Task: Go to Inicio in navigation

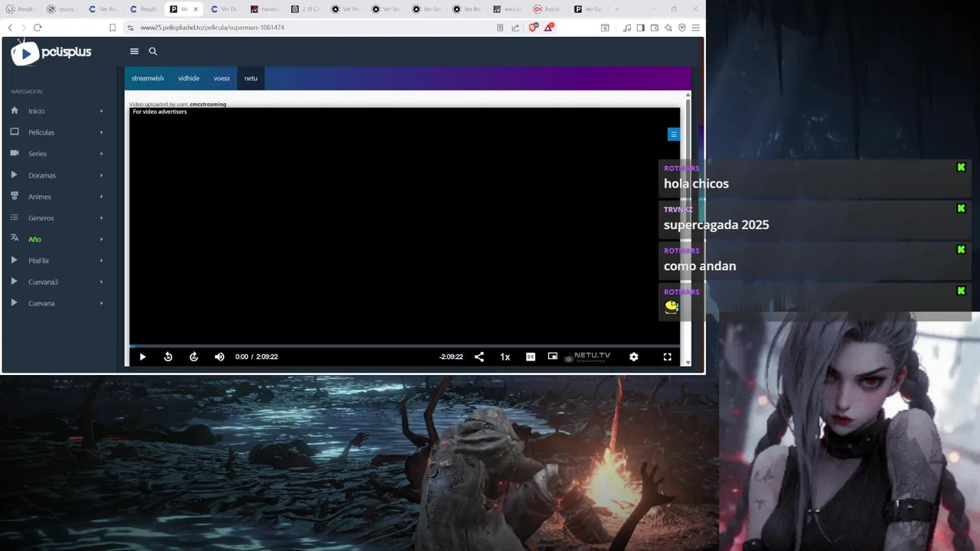Action: pos(36,111)
